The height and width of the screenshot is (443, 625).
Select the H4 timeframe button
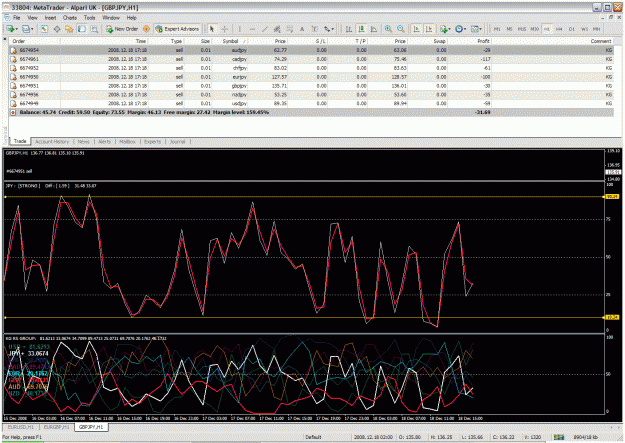click(559, 29)
